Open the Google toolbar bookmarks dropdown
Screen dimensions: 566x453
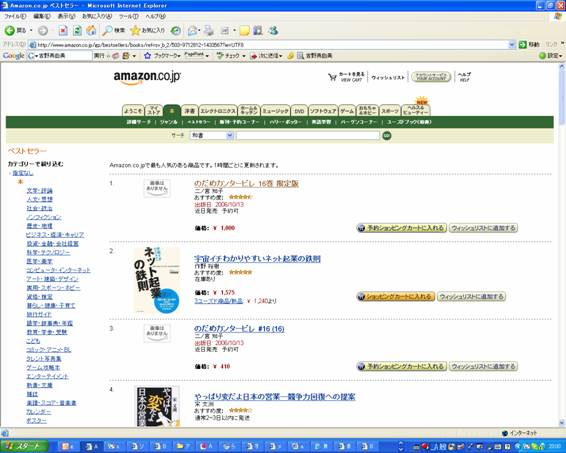(179, 56)
